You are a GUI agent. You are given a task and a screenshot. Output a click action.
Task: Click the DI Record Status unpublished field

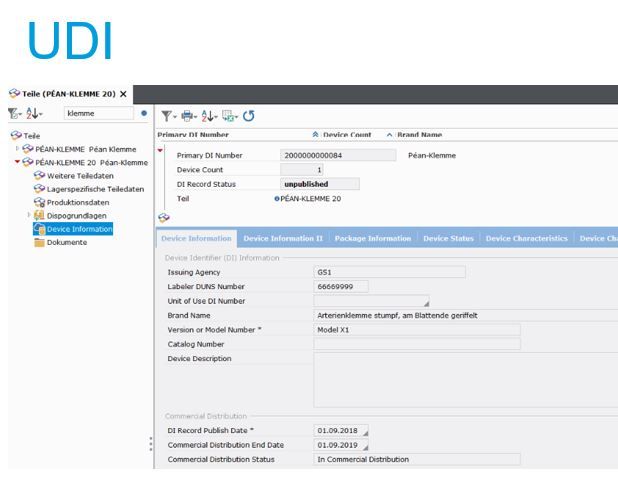click(320, 184)
